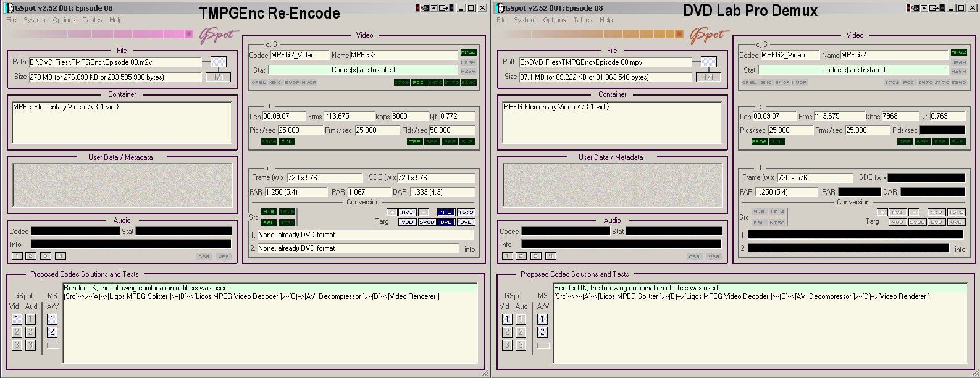This screenshot has height=378, width=980.
Task: Toggle MS A/V test 1 in left window
Action: click(52, 319)
